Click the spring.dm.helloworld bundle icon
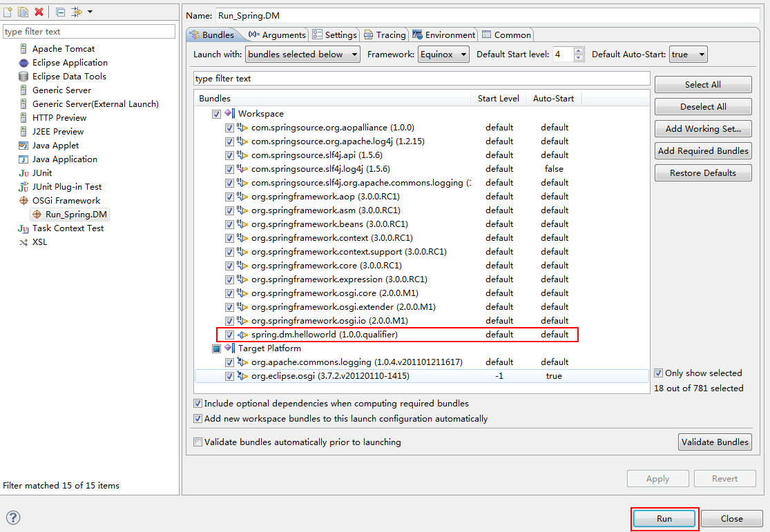770x532 pixels. click(242, 335)
